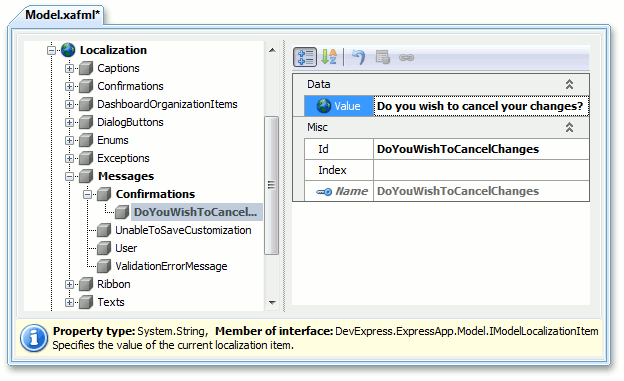The image size is (624, 381).
Task: Click the cube icon beside User node
Action: point(104,248)
